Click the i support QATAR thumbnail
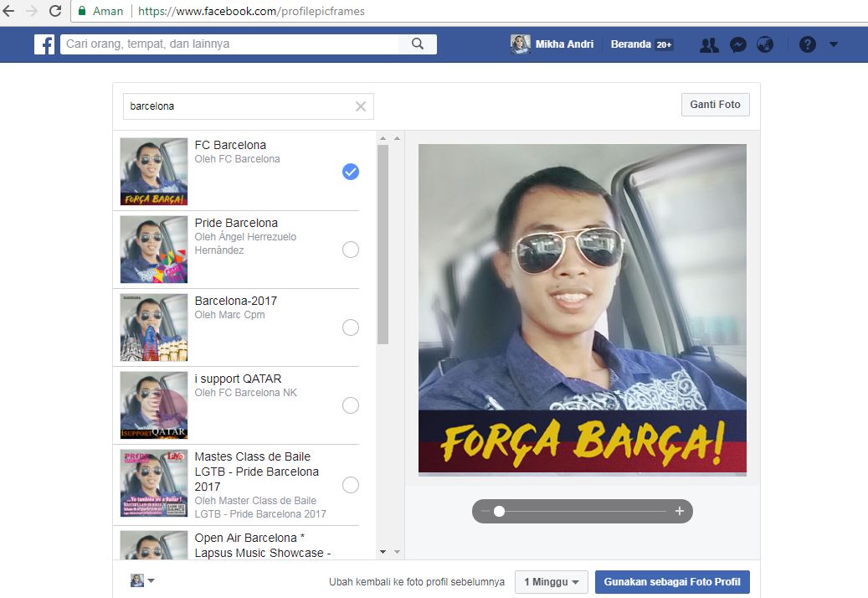 [154, 405]
